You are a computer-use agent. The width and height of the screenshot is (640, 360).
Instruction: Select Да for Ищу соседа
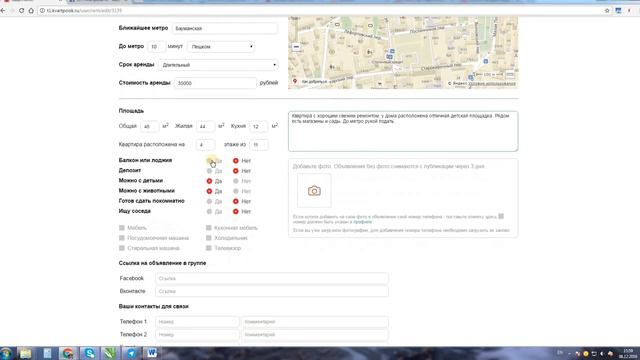(209, 211)
